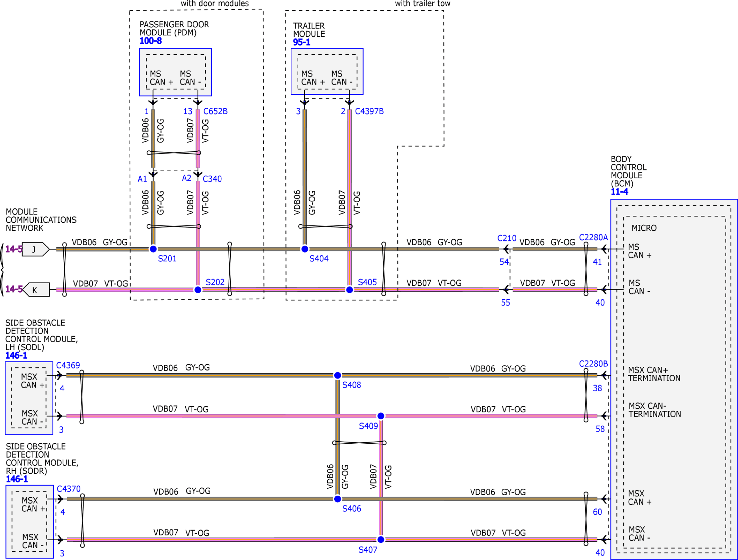738x560 pixels.
Task: Follow the 14-5 reference beside connector J
Action: click(x=14, y=249)
